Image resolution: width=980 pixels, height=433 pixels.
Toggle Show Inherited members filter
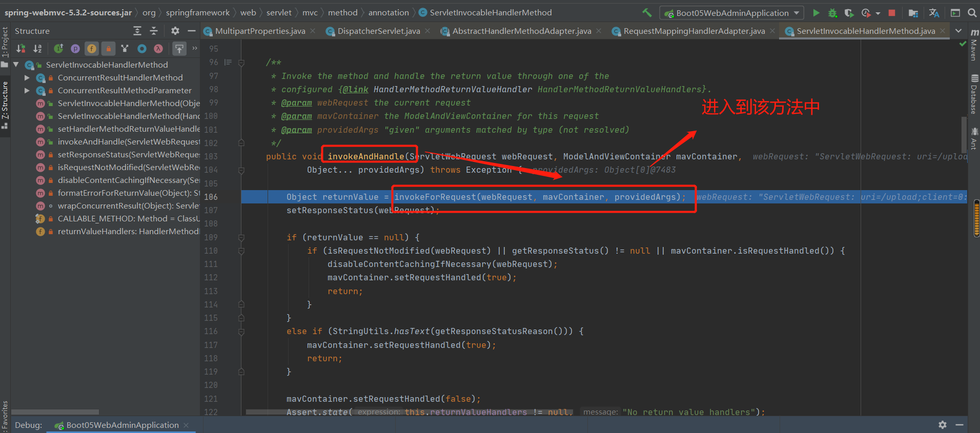[x=59, y=49]
